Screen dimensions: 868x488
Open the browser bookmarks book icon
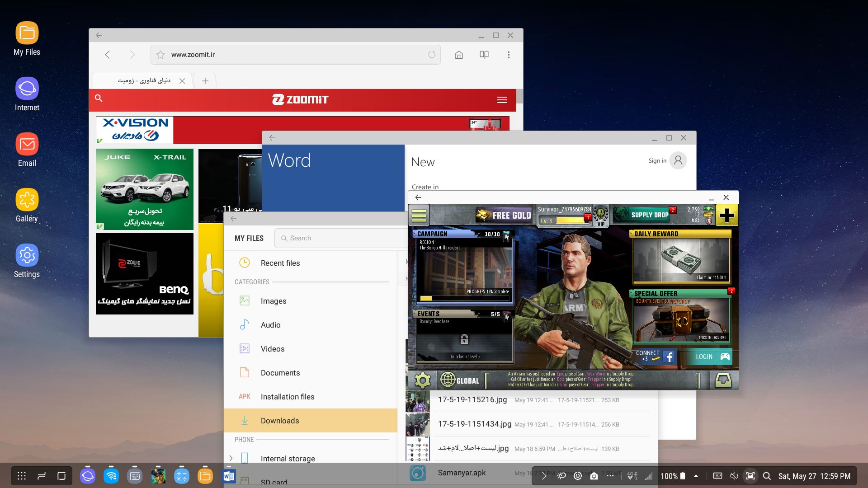pyautogui.click(x=484, y=55)
